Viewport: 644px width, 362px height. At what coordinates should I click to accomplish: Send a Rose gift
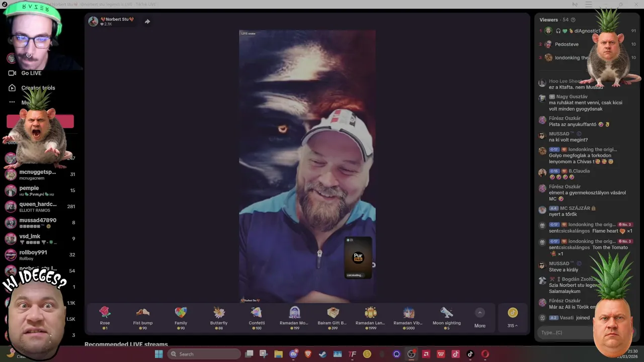coord(105,318)
